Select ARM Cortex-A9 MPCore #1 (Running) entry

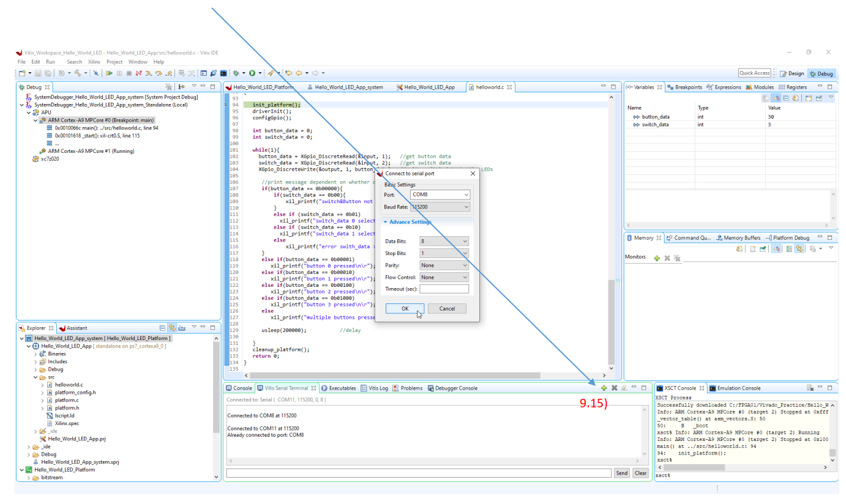tap(86, 150)
